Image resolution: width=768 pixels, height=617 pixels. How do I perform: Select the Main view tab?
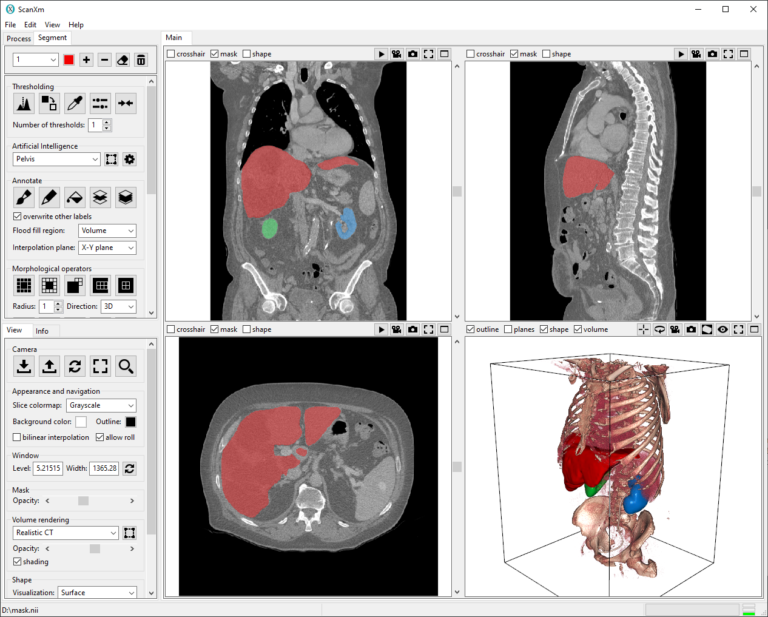174,38
